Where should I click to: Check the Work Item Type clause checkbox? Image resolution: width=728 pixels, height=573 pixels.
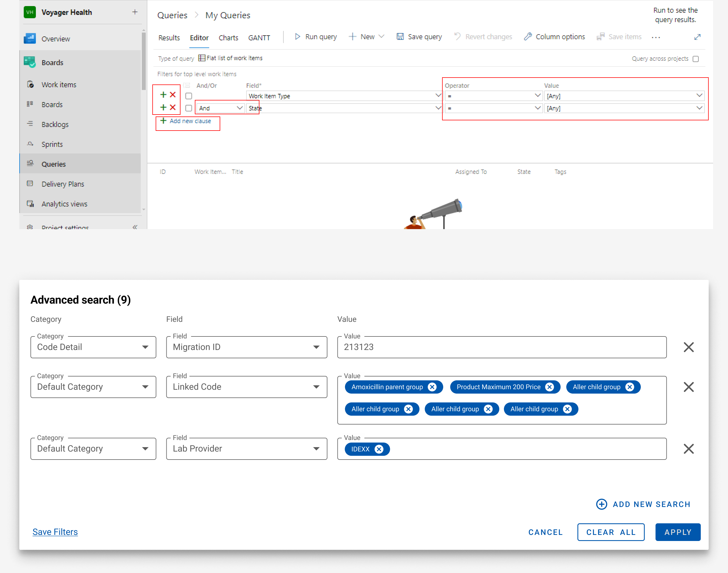(x=189, y=96)
